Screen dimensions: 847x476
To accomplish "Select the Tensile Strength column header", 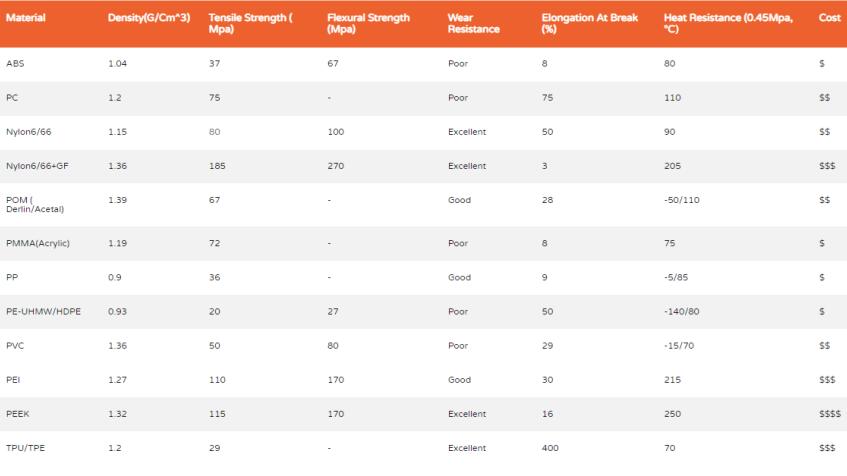I will pos(250,23).
